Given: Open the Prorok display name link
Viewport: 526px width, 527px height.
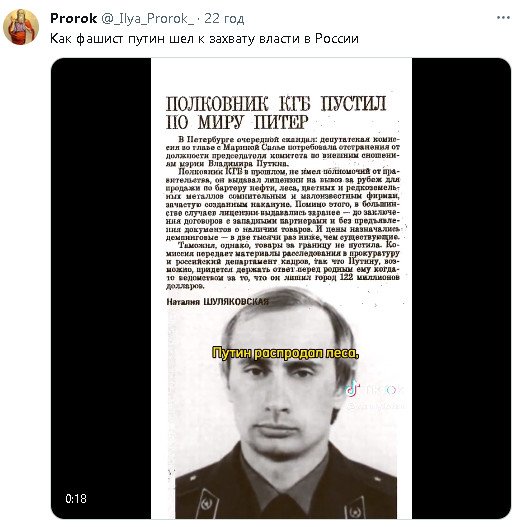Looking at the screenshot, I should point(74,18).
